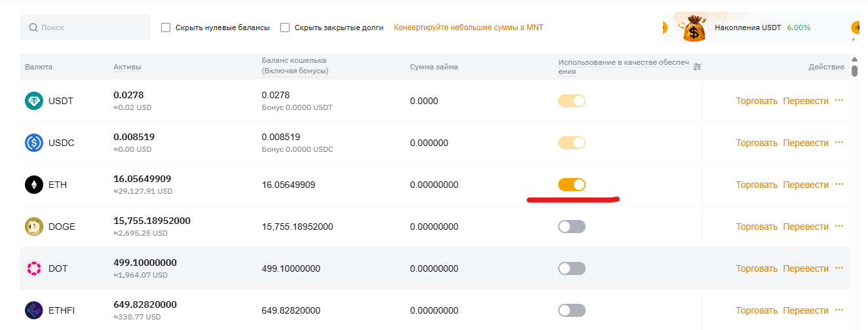
Task: Click the Активы column header
Action: 127,67
